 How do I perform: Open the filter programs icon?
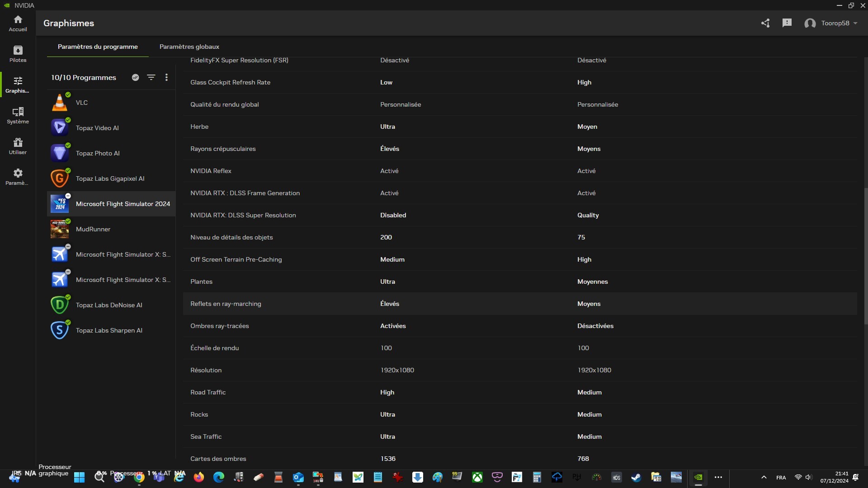click(x=151, y=77)
